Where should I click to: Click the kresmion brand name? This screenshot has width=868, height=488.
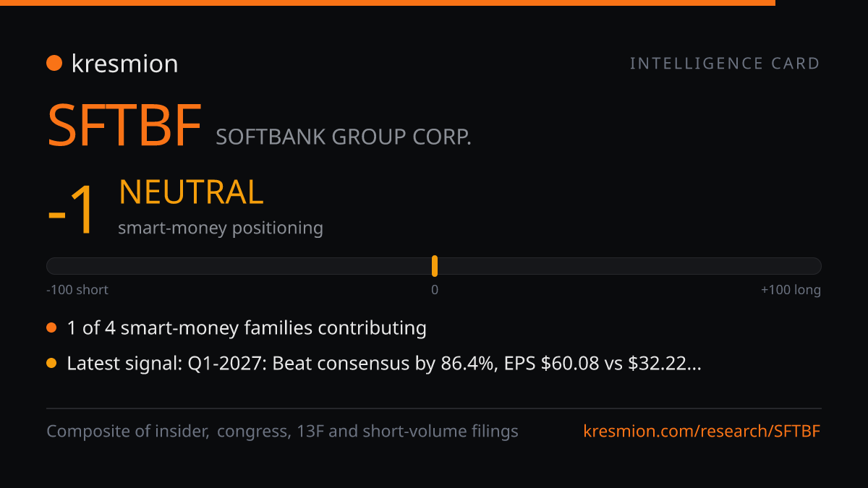[x=124, y=64]
